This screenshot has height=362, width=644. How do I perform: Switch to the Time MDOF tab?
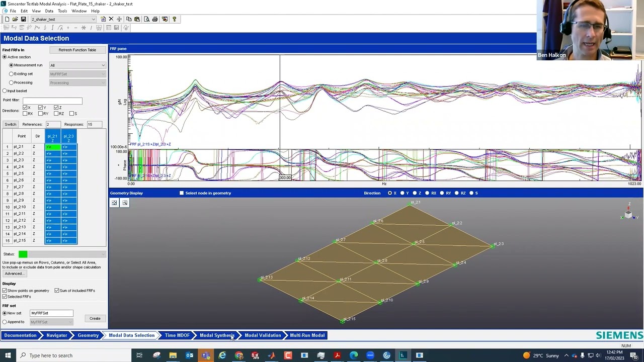[177, 335]
